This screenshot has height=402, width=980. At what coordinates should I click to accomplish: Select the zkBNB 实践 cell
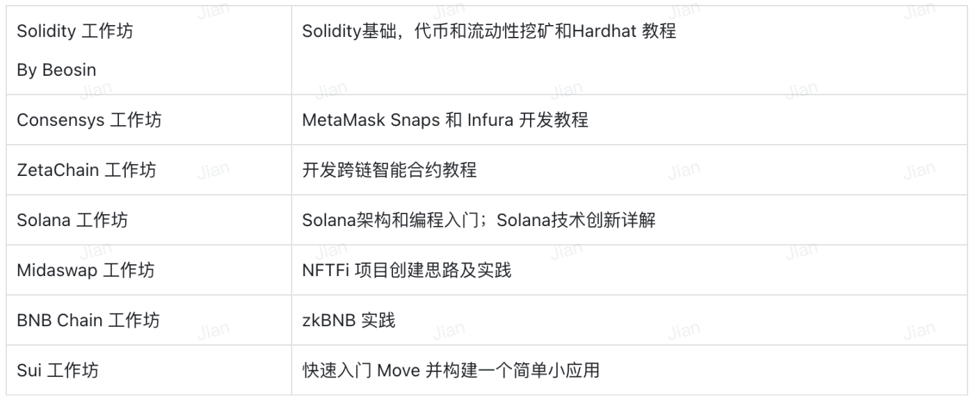click(x=629, y=320)
